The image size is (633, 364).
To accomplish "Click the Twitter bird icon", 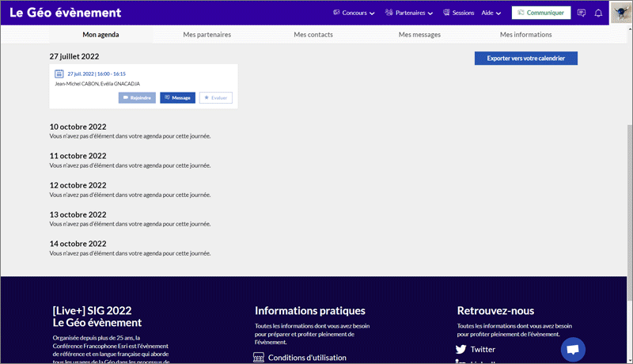I will pyautogui.click(x=461, y=349).
